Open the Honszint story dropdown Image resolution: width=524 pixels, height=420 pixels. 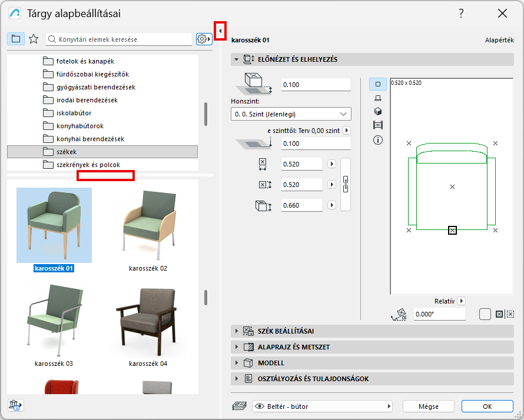[x=291, y=114]
